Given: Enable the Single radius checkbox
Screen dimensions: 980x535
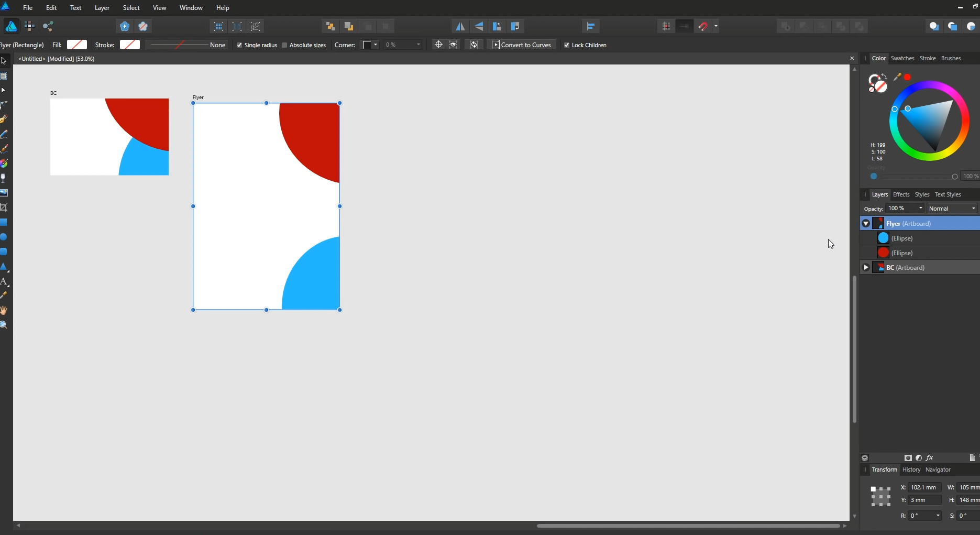Looking at the screenshot, I should click(239, 45).
